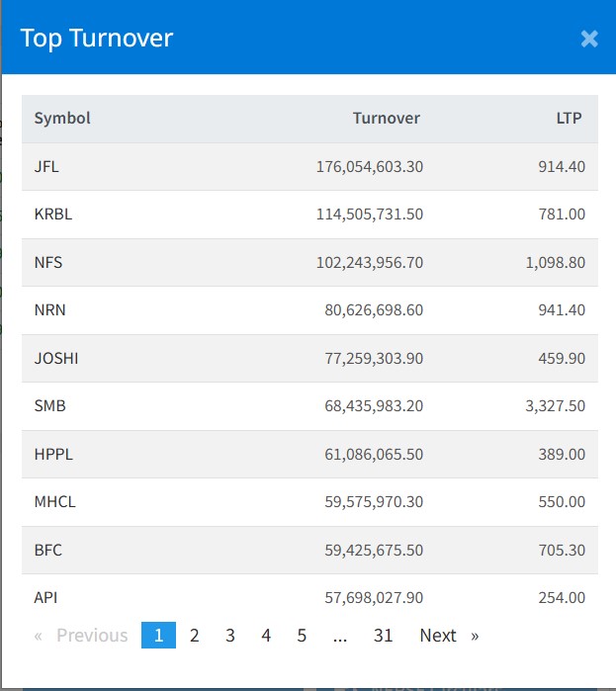Select the JFL symbol row
This screenshot has height=691, width=616.
coord(46,167)
